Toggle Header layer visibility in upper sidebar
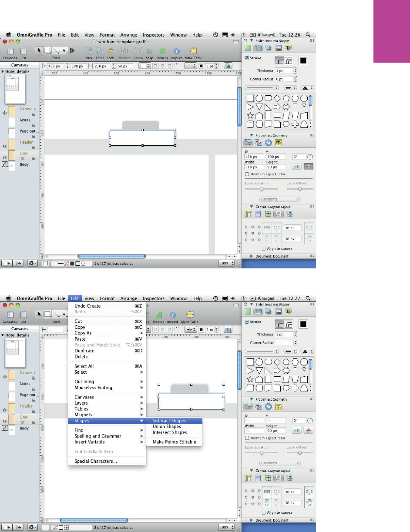Viewport: 410px width, 532px height. tap(4, 147)
